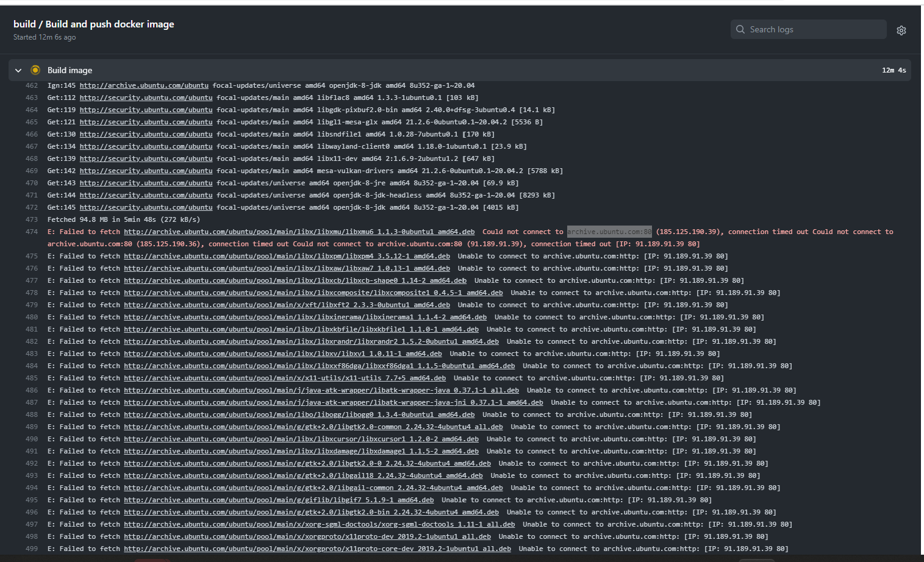Open security.ubuntu.com link on libsndfile1 line
Image resolution: width=924 pixels, height=562 pixels.
click(146, 134)
